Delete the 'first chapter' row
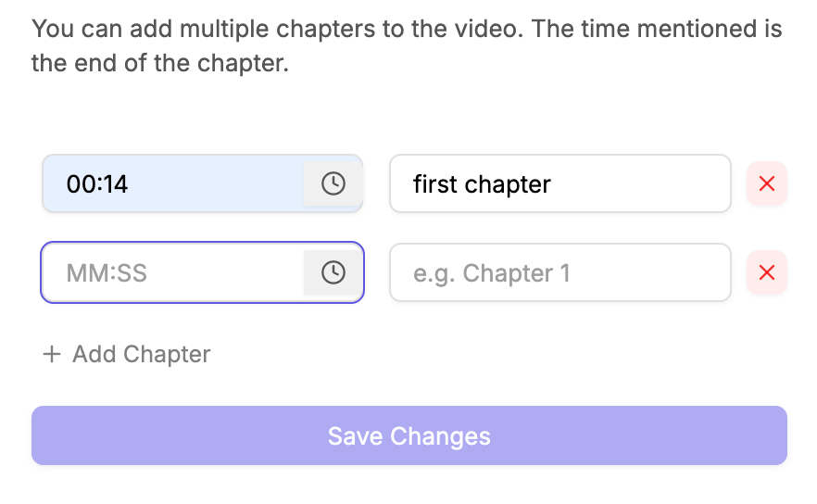Image resolution: width=817 pixels, height=504 pixels. [x=766, y=183]
